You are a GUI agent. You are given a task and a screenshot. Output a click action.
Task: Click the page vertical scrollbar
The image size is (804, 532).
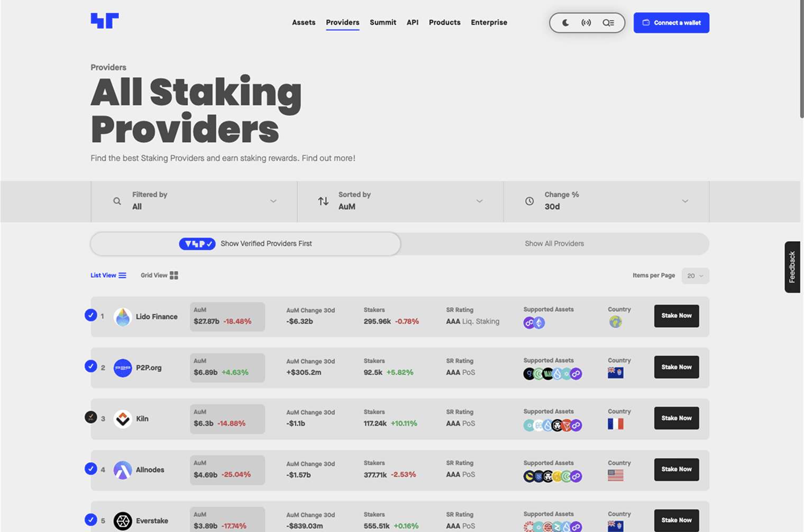point(801,59)
